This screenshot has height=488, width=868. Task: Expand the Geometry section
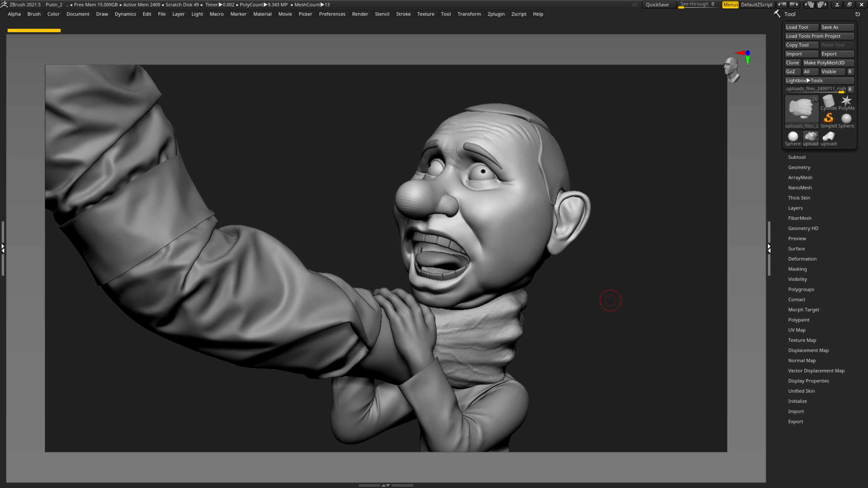click(x=799, y=167)
